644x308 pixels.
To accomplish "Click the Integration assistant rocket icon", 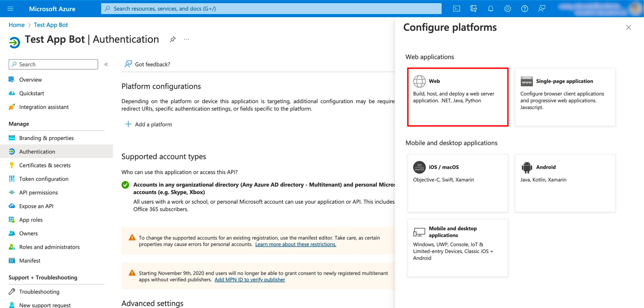I will pyautogui.click(x=12, y=107).
